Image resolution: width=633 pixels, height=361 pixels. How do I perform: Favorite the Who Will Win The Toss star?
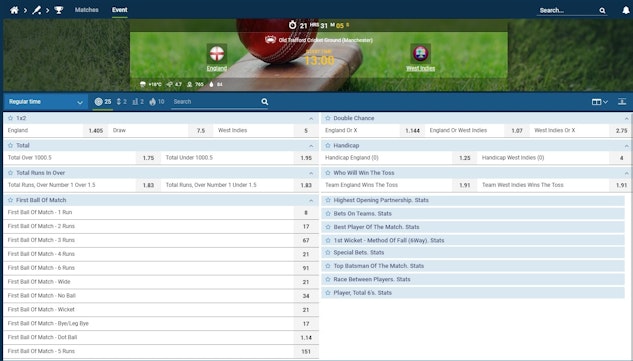tap(328, 173)
